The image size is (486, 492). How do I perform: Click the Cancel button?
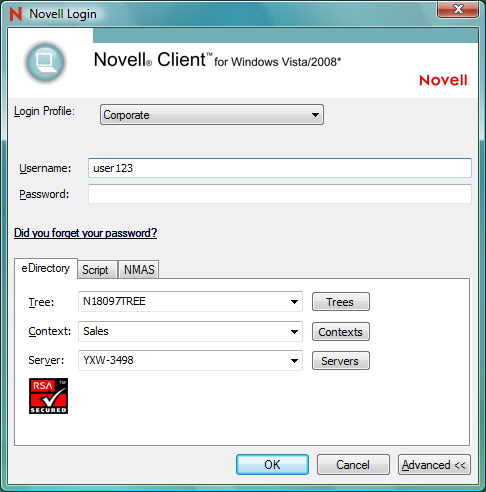click(353, 465)
